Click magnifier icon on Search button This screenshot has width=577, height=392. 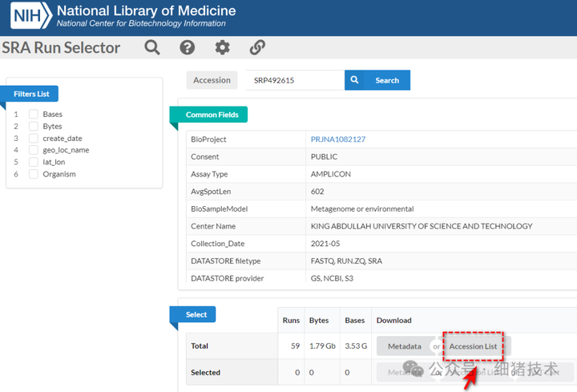(x=355, y=80)
